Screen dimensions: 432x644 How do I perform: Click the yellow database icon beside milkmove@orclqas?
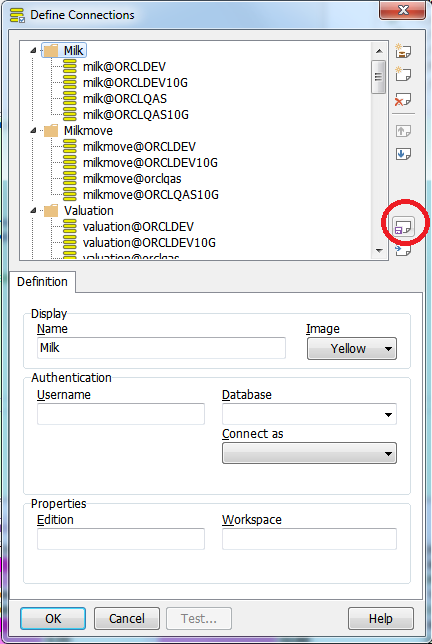tap(70, 179)
